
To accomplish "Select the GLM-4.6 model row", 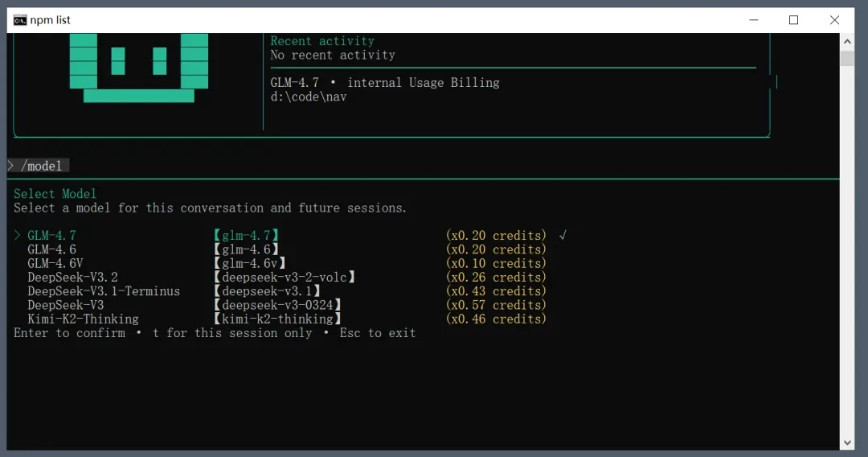I will coord(287,249).
